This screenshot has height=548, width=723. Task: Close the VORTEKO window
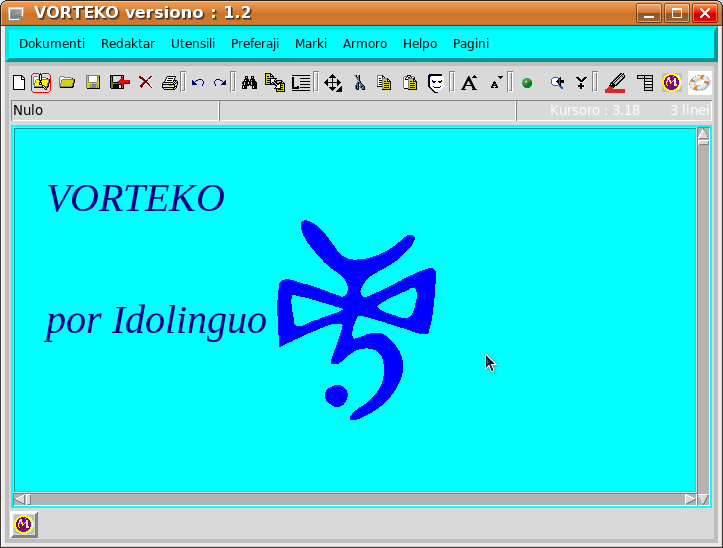point(705,13)
